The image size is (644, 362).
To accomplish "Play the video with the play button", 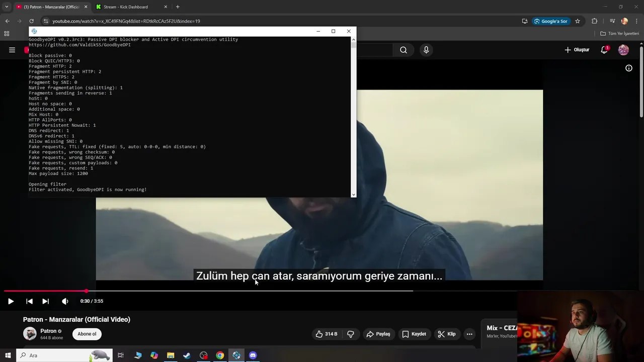I will (11, 301).
